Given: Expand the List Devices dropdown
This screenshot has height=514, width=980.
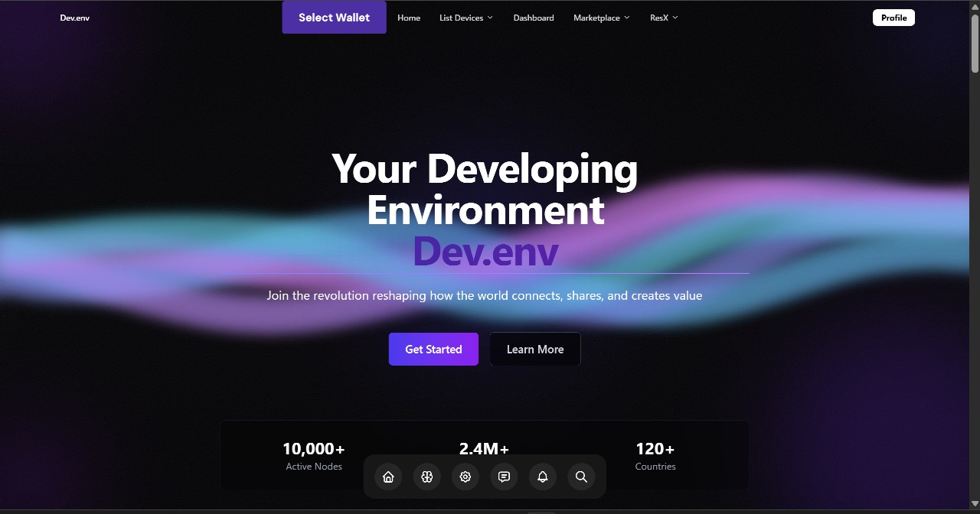Looking at the screenshot, I should pos(466,18).
